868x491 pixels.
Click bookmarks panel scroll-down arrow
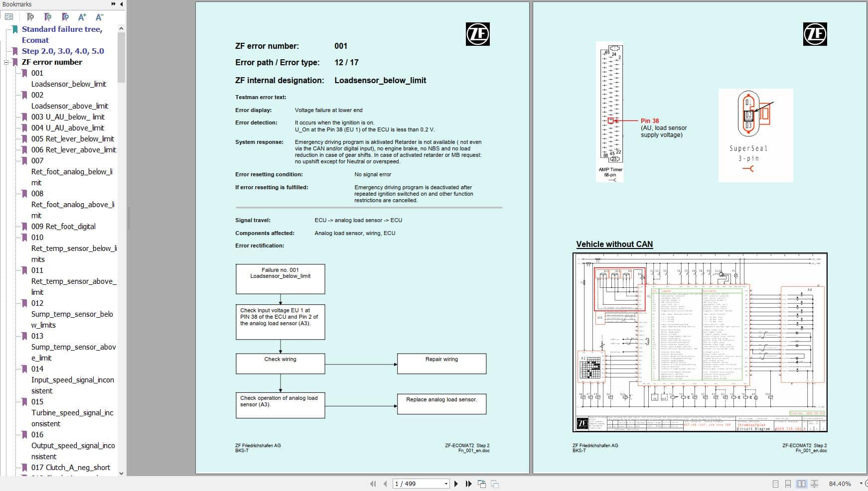(x=121, y=473)
